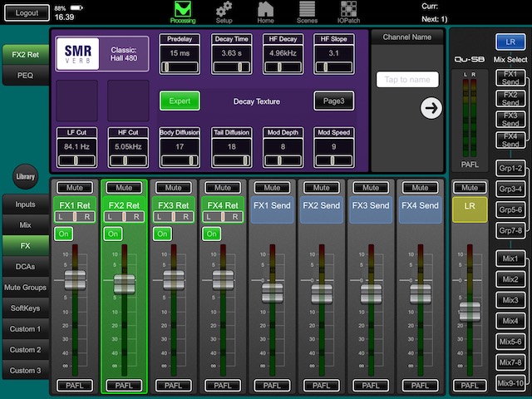The image size is (532, 399).
Task: Click the FX3 Ret pan control
Action: click(174, 217)
